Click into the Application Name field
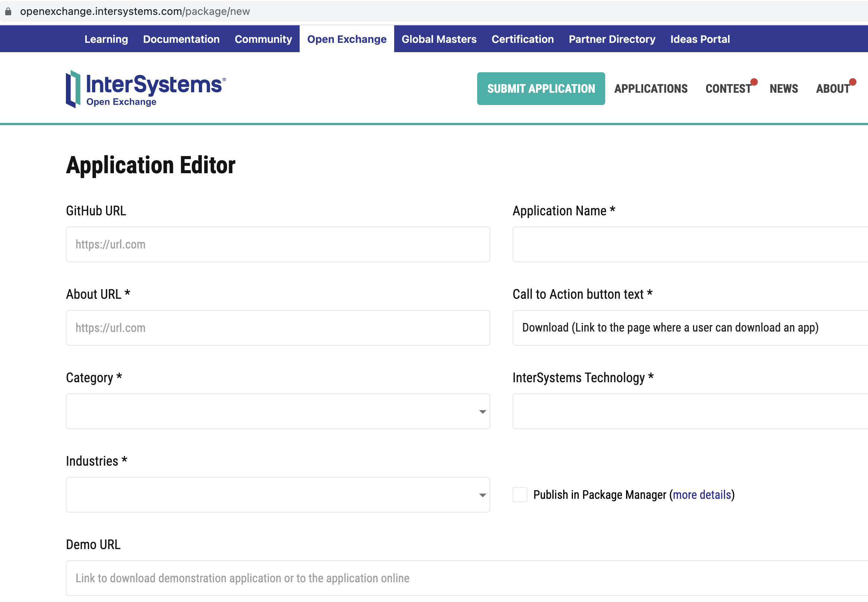 pyautogui.click(x=690, y=244)
